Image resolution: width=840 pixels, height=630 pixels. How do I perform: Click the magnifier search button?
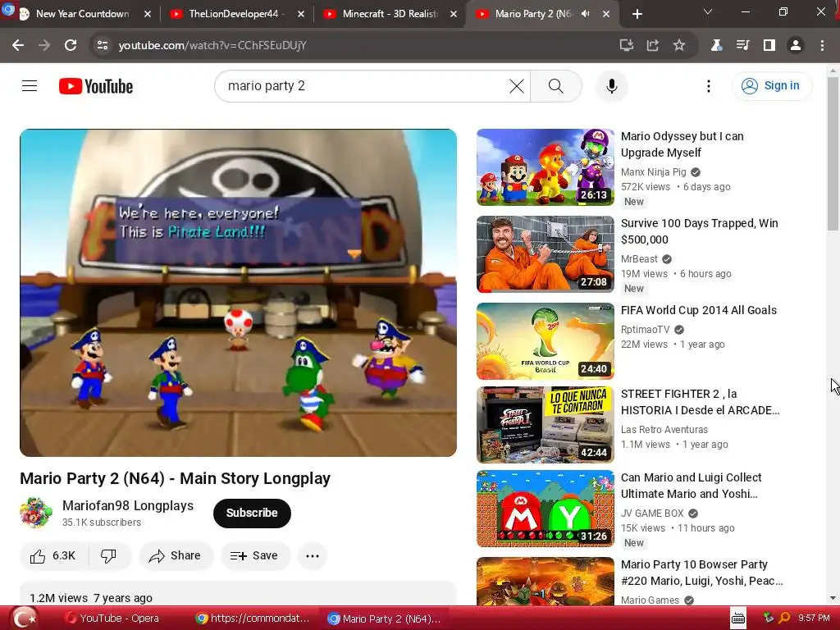pos(555,85)
